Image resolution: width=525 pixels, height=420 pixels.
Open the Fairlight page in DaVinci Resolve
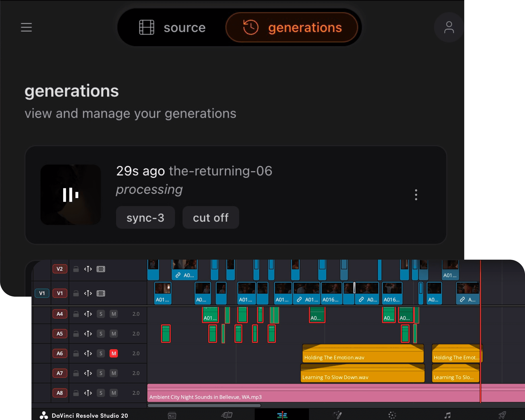[448, 415]
